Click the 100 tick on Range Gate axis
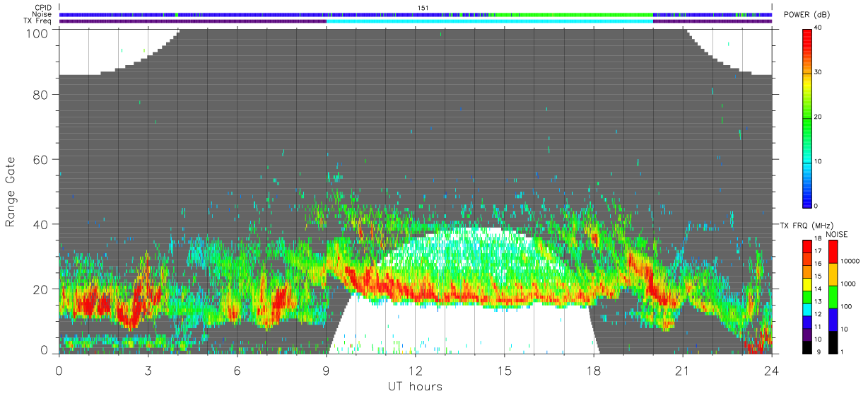 [x=37, y=33]
